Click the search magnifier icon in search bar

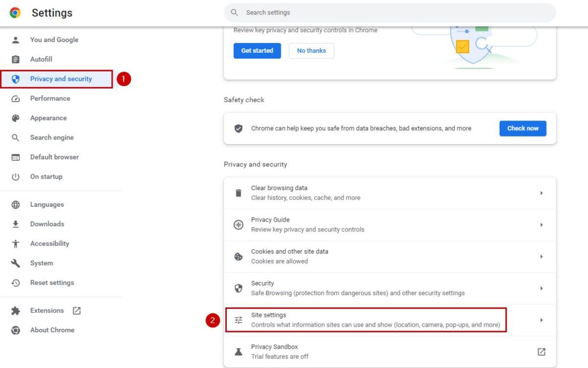pyautogui.click(x=234, y=13)
